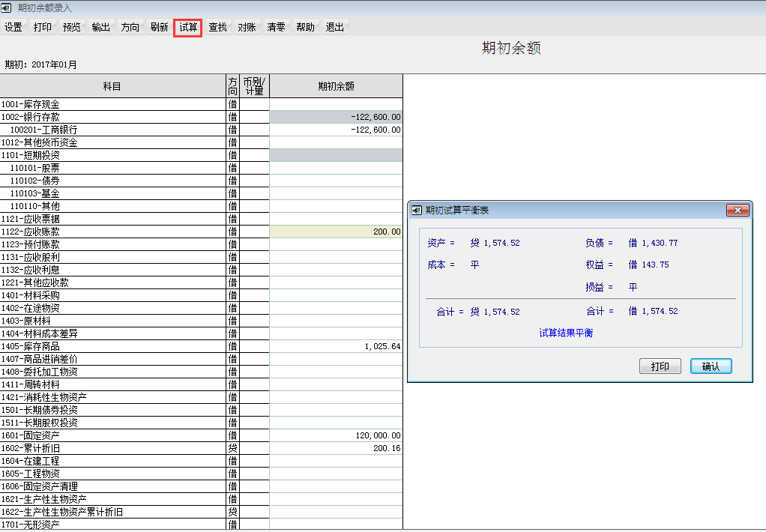Click 打印 in the top toolbar
Image resolution: width=766 pixels, height=532 pixels.
point(43,28)
